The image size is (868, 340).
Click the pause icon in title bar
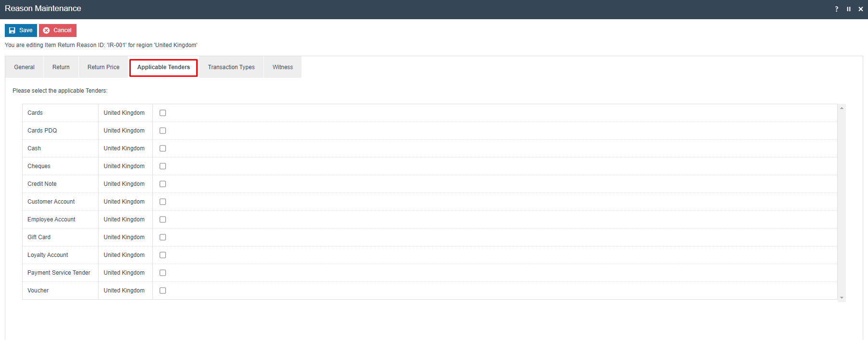click(x=849, y=9)
